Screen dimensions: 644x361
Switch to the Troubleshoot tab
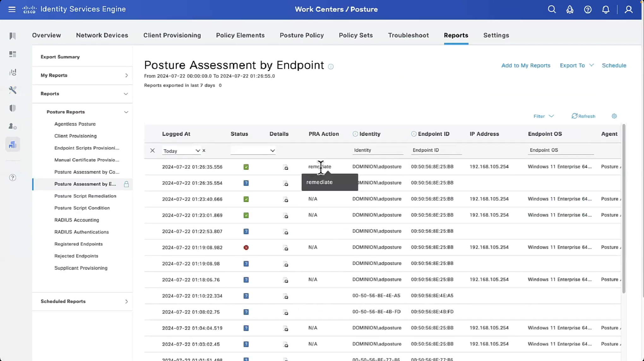(x=408, y=35)
